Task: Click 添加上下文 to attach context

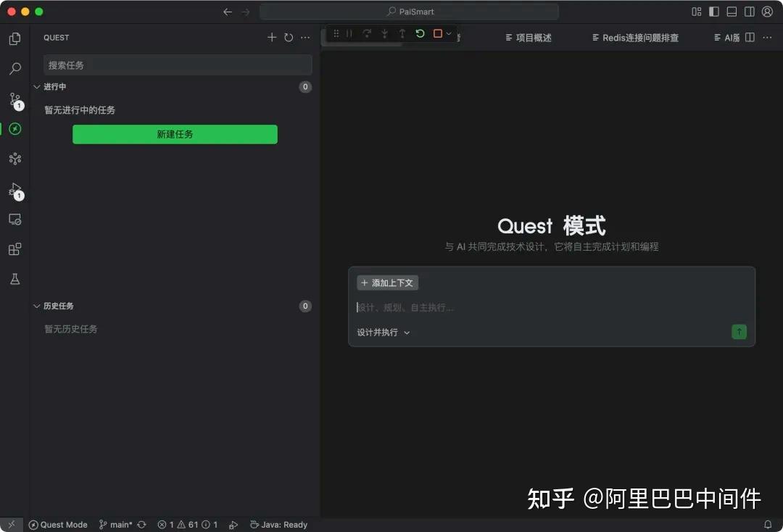Action: [x=387, y=283]
